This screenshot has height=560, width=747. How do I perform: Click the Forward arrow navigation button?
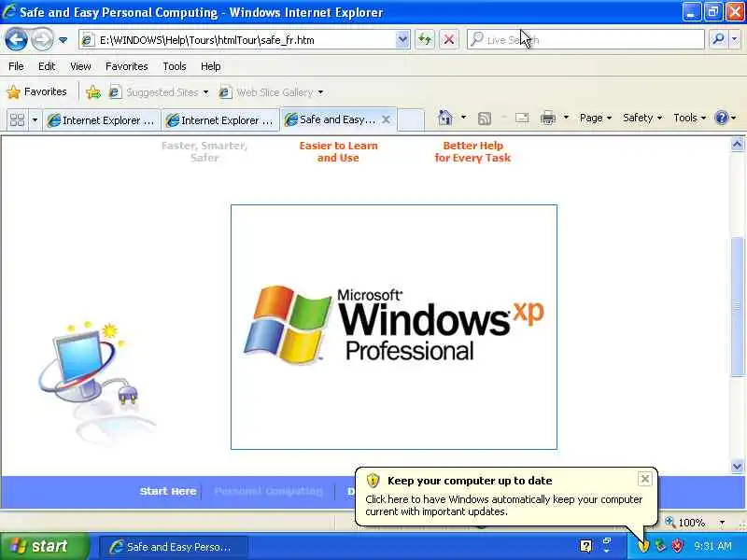click(x=42, y=39)
